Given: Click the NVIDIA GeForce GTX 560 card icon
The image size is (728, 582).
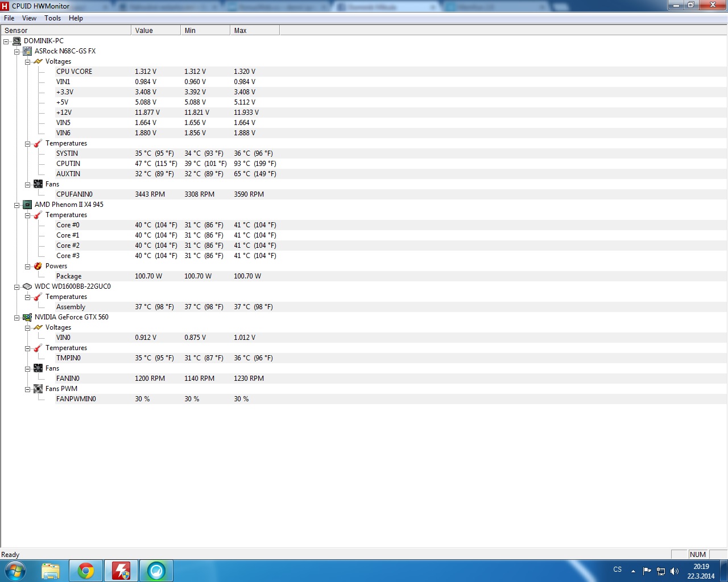Looking at the screenshot, I should [27, 317].
